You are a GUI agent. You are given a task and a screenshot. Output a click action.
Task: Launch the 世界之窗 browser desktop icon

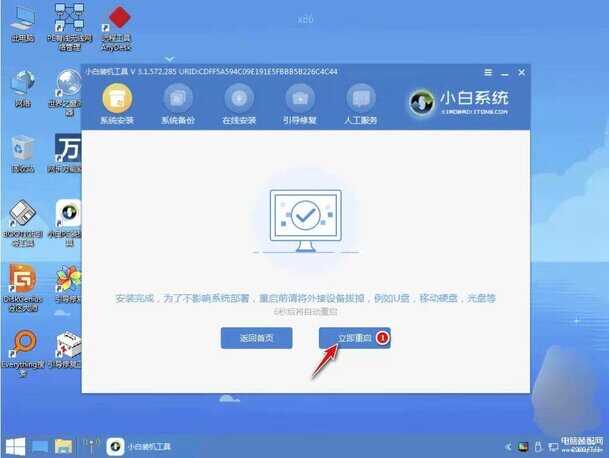tap(67, 92)
